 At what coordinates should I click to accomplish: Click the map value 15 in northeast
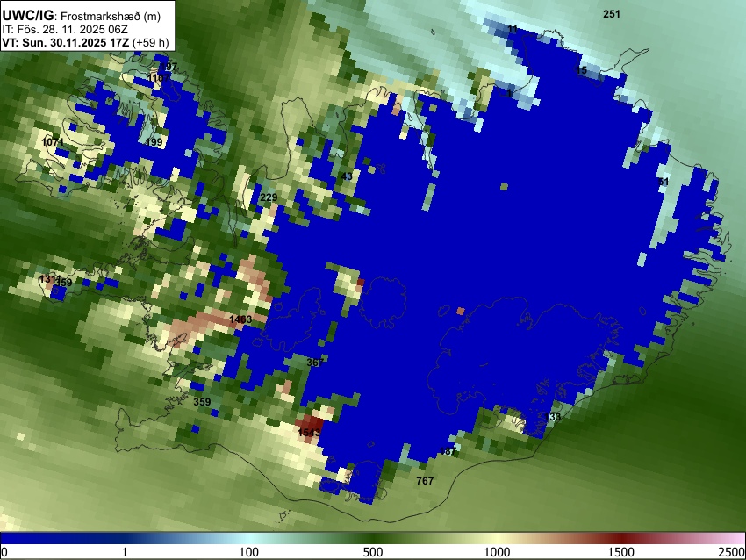point(581,70)
